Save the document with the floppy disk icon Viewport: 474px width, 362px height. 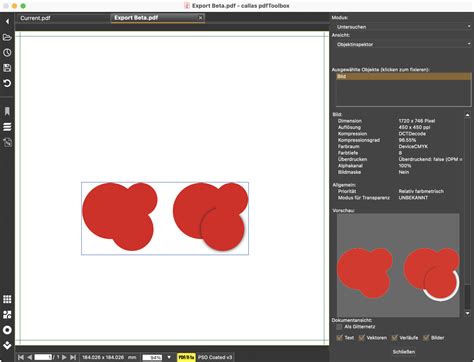coord(7,68)
